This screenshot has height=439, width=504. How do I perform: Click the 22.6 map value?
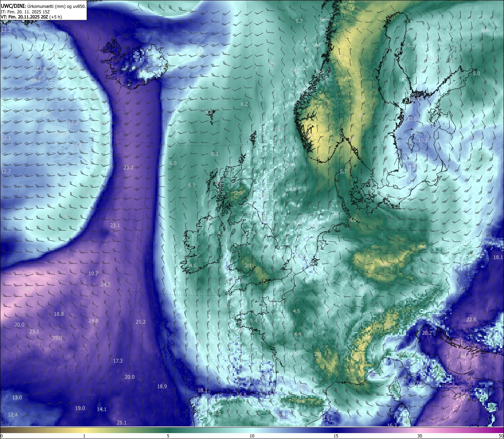pyautogui.click(x=471, y=319)
